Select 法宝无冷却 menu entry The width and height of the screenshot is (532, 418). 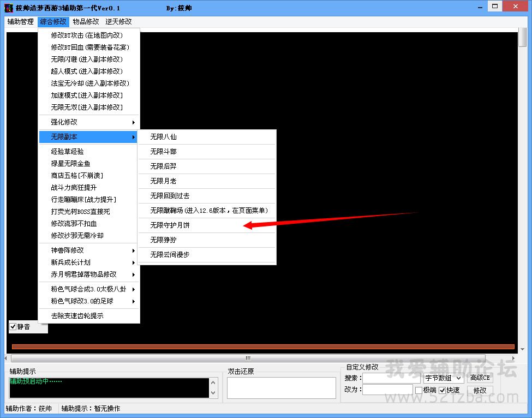click(x=89, y=83)
